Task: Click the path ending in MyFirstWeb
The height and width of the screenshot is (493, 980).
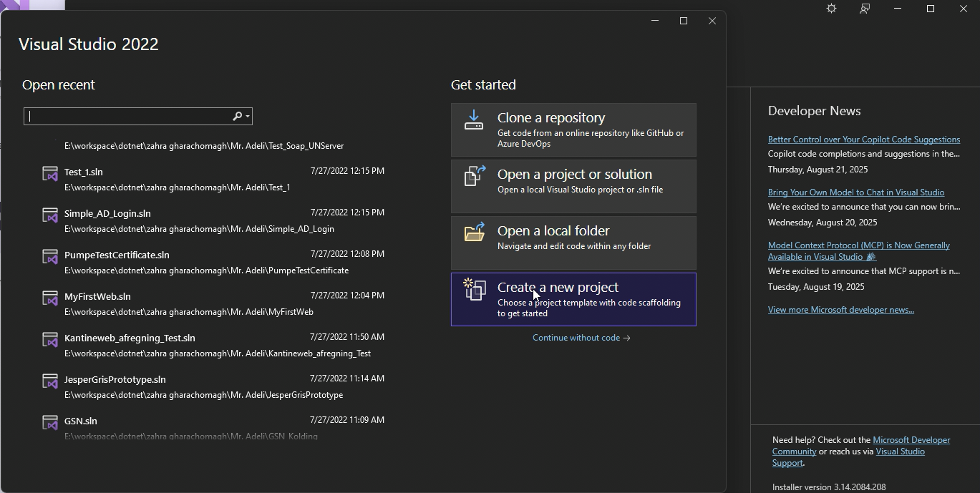Action: [189, 312]
